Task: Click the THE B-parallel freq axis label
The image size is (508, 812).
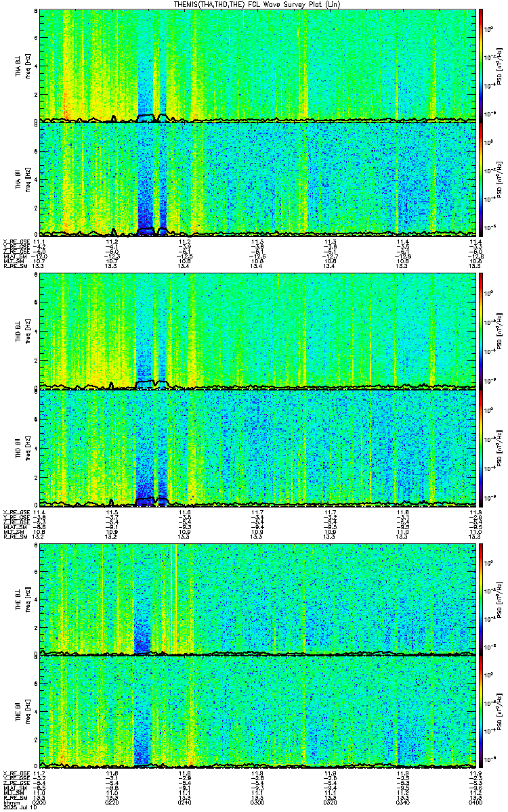Action: coord(27,711)
